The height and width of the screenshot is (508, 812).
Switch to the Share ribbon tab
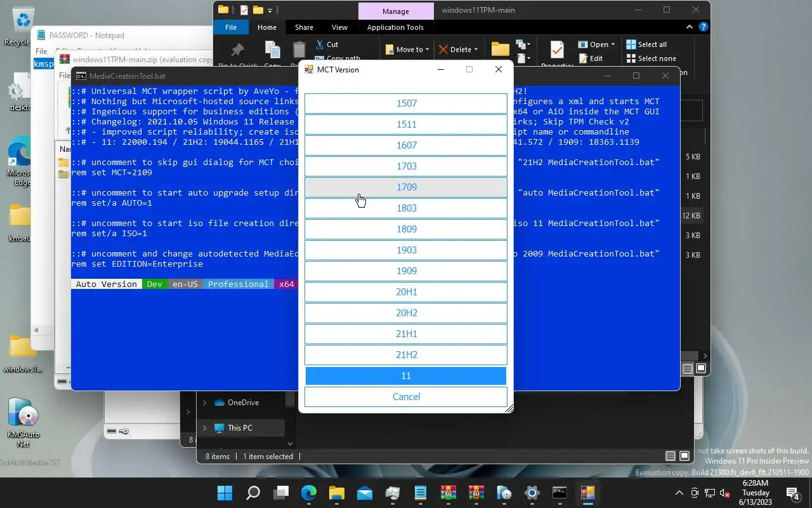point(304,27)
